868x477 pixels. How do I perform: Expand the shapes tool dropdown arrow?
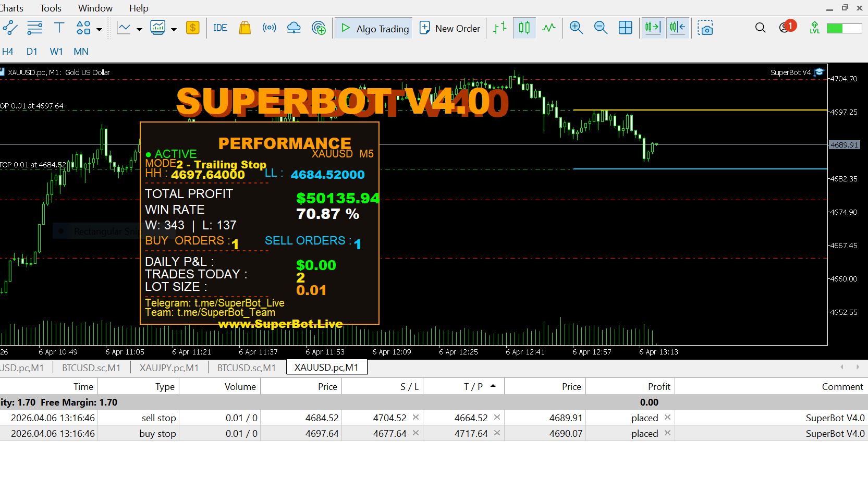[x=99, y=29]
